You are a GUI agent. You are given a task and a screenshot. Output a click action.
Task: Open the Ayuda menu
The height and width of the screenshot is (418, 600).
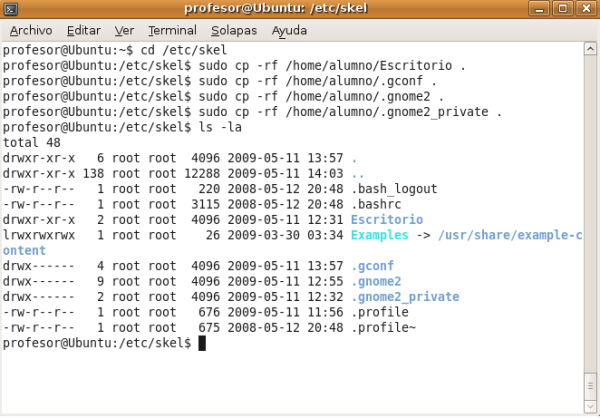tap(289, 30)
